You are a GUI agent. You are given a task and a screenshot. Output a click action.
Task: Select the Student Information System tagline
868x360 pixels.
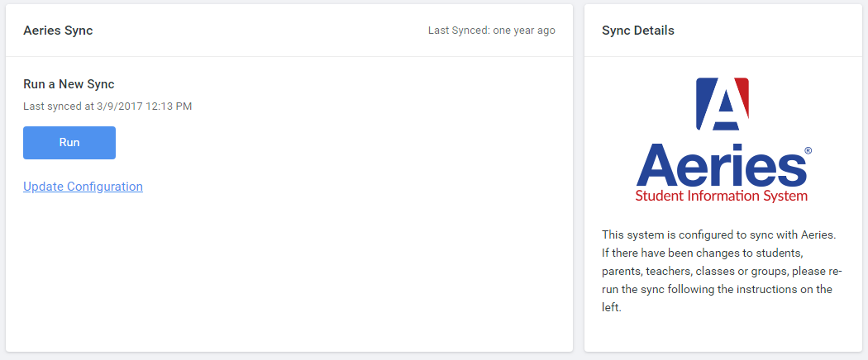[x=721, y=197]
